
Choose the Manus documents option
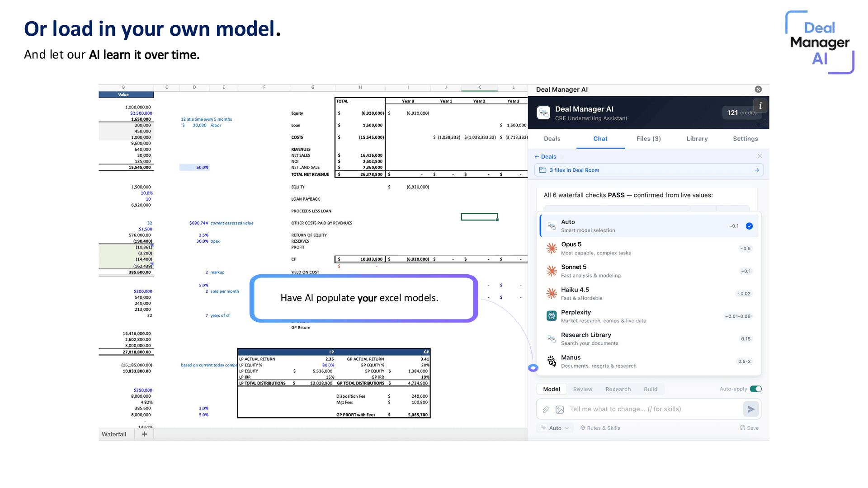click(649, 361)
